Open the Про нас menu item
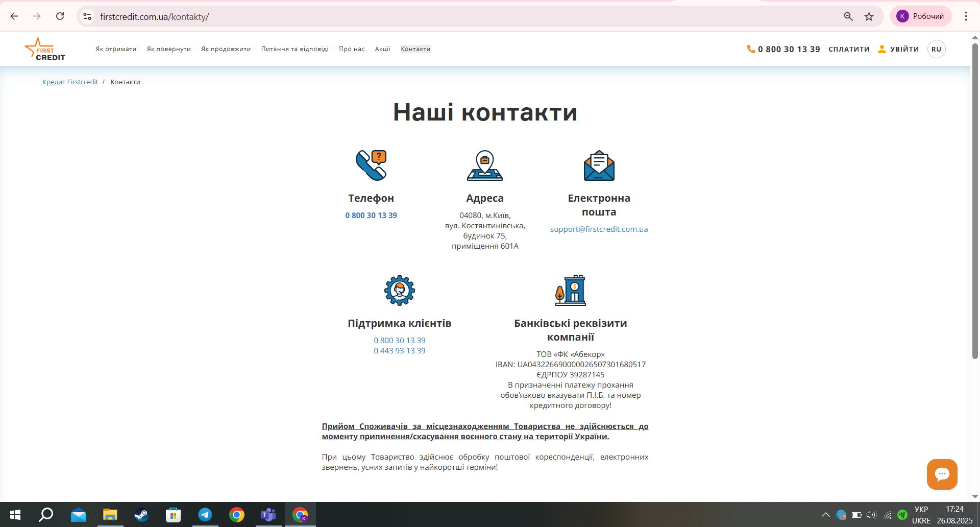This screenshot has height=527, width=980. 352,49
